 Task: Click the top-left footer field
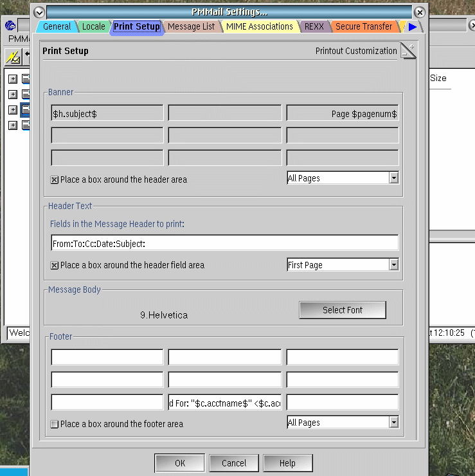pos(107,357)
